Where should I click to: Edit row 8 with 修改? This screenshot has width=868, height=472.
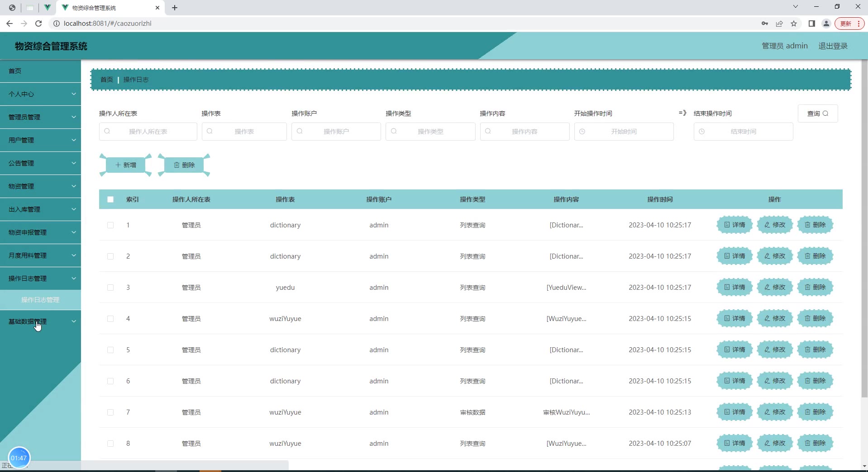[x=775, y=443]
